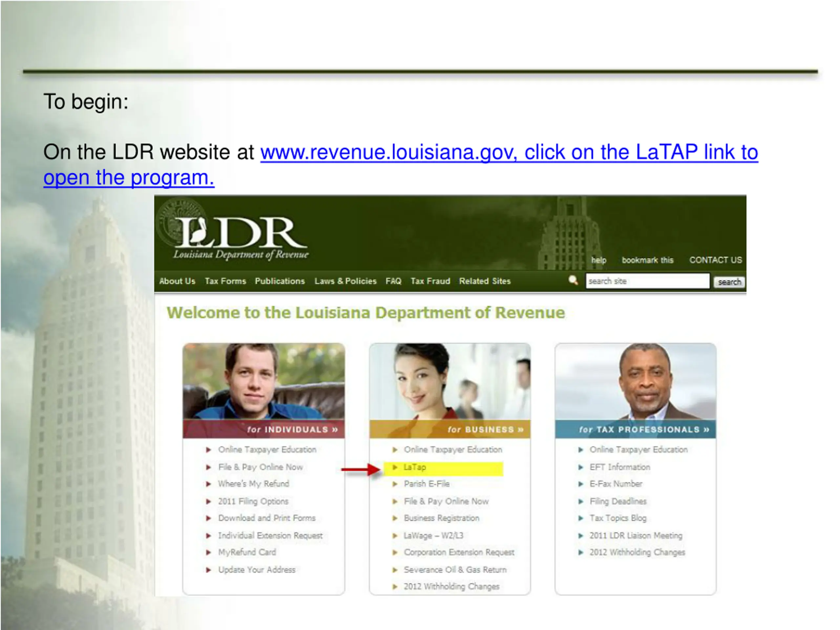Click the for INDIVIDUALS banner
This screenshot has width=840, height=630.
264,429
